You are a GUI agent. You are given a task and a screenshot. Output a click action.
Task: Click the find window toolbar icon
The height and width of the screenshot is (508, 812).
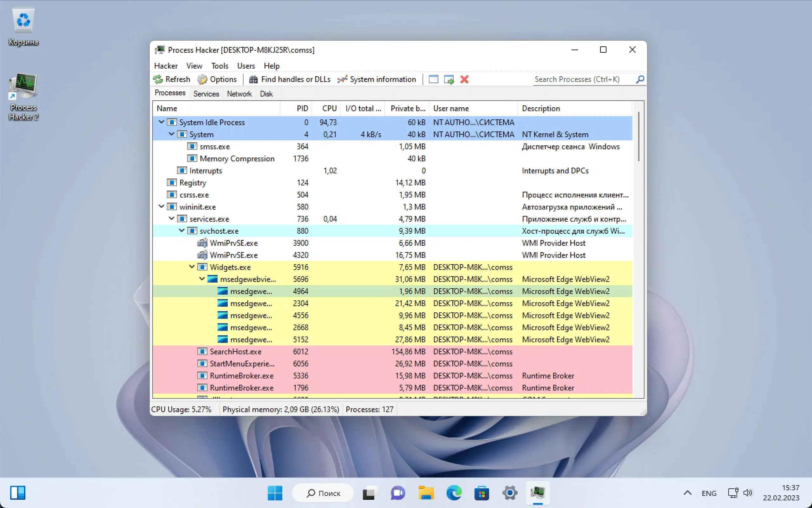click(434, 79)
